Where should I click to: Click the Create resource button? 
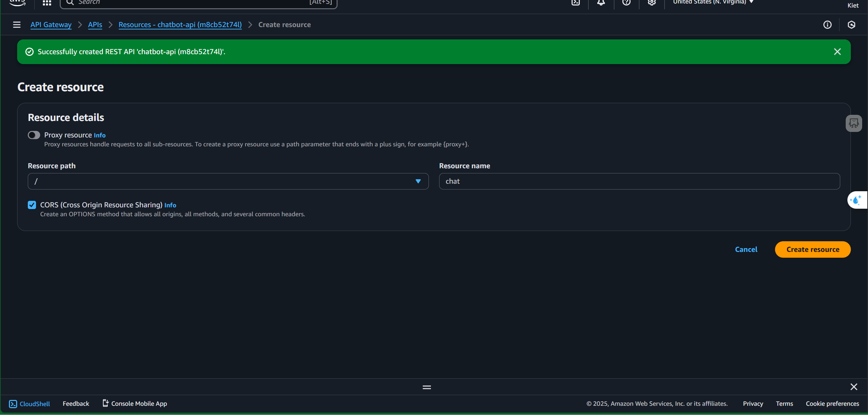click(x=812, y=249)
